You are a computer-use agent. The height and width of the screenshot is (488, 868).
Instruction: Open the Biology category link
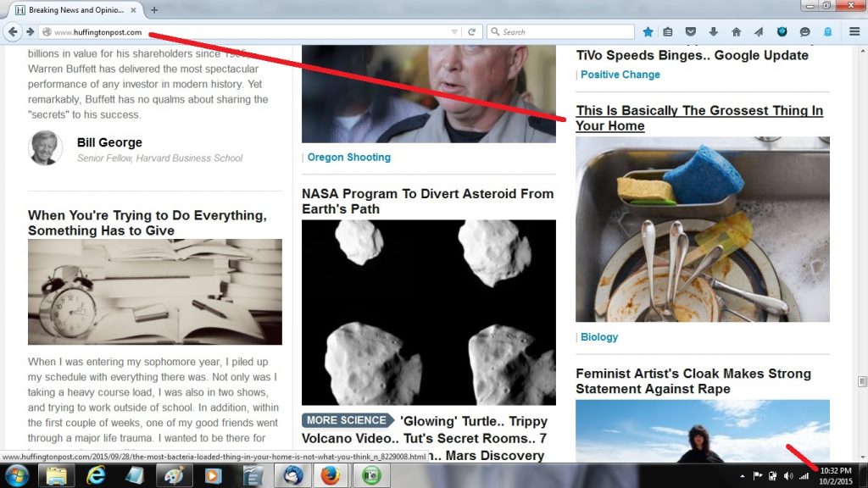[599, 337]
